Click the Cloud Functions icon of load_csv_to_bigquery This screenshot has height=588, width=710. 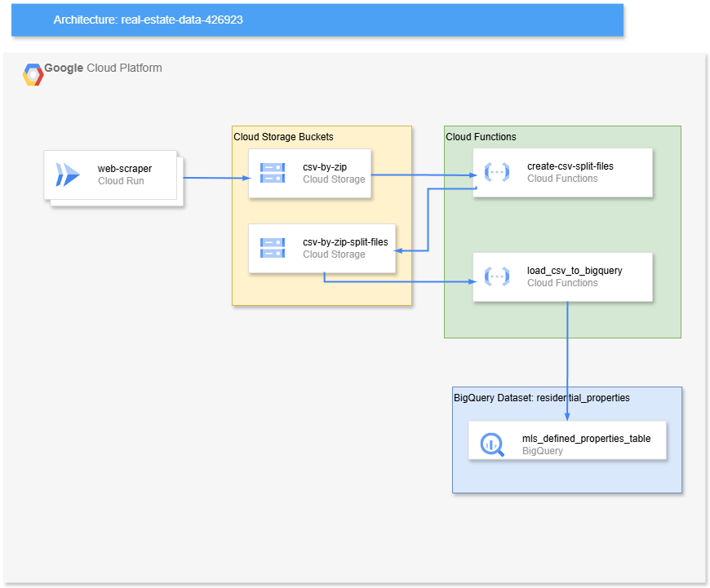point(497,276)
